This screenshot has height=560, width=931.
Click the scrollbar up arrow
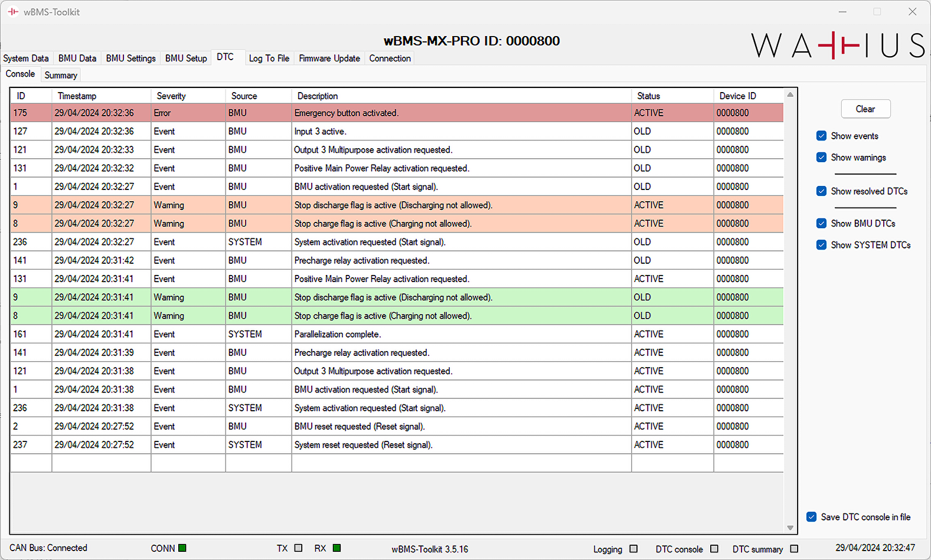coord(790,95)
